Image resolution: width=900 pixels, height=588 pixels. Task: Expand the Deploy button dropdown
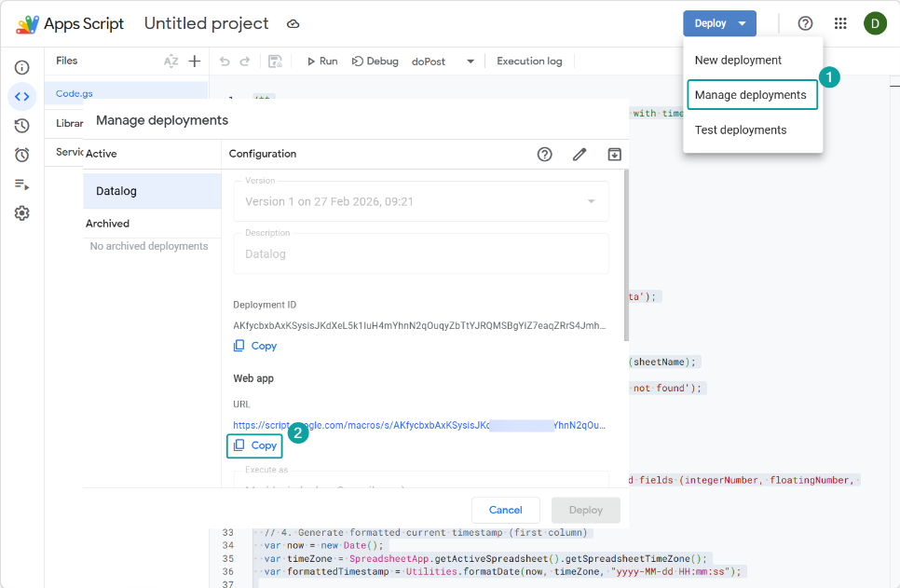pos(742,23)
